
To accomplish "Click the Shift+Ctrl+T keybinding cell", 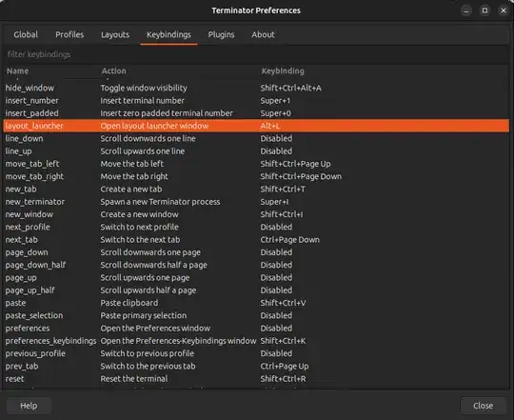I will tap(283, 190).
